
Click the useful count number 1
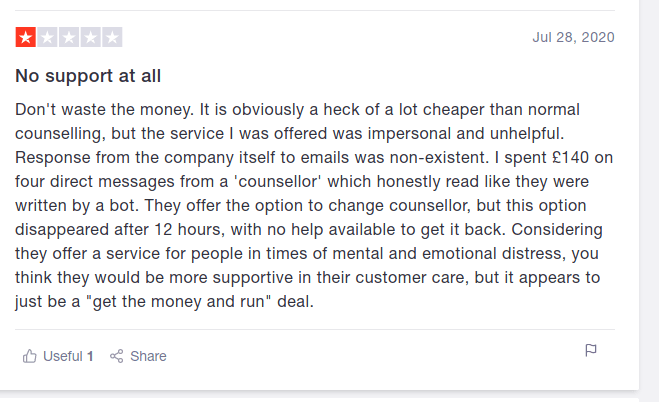(x=90, y=356)
